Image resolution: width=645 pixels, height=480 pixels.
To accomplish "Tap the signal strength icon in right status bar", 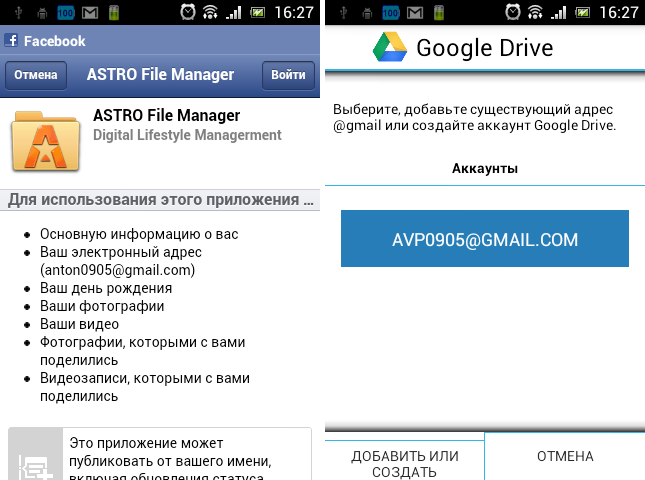I will click(x=559, y=13).
